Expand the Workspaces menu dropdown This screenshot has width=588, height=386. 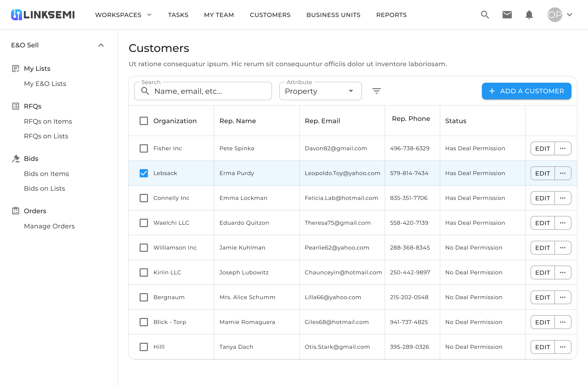coord(123,15)
